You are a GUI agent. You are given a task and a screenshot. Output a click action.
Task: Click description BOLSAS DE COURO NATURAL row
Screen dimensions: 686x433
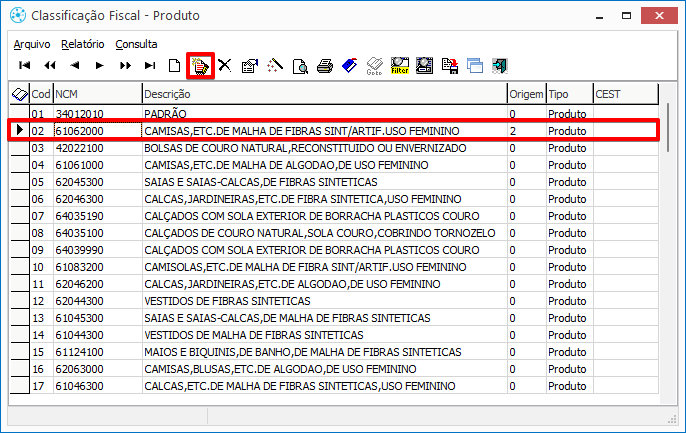325,148
